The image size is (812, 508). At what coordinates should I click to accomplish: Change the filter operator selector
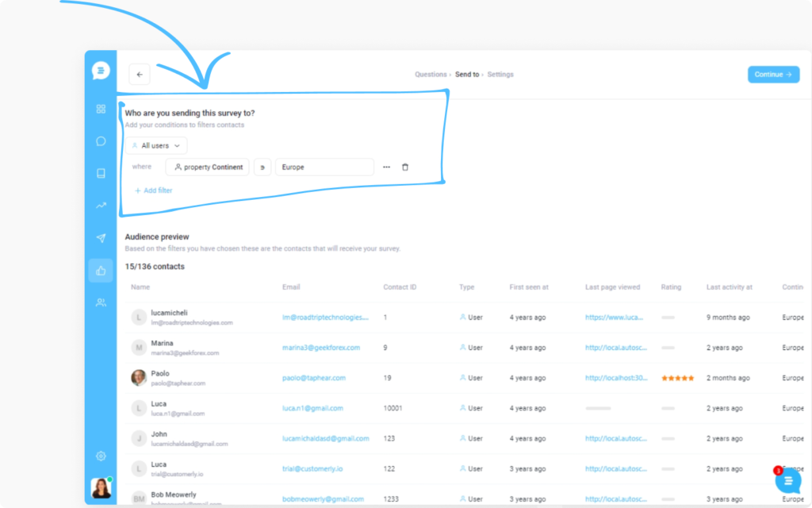coord(262,167)
